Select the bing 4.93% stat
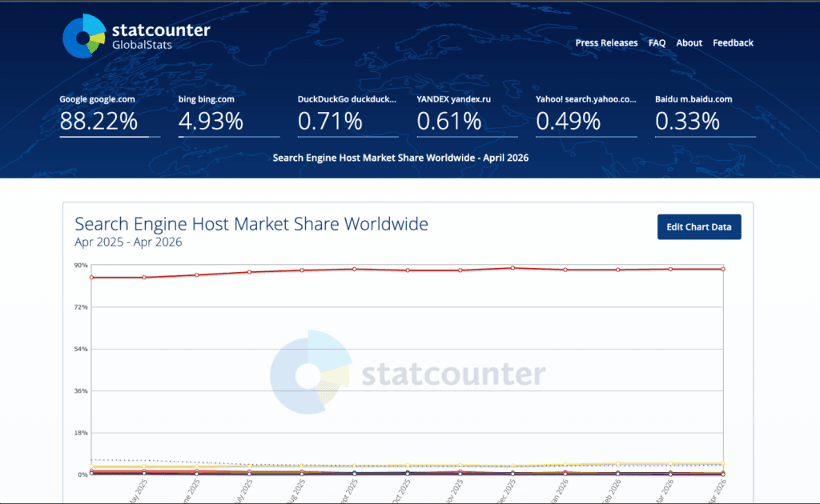This screenshot has height=504, width=820. (228, 115)
